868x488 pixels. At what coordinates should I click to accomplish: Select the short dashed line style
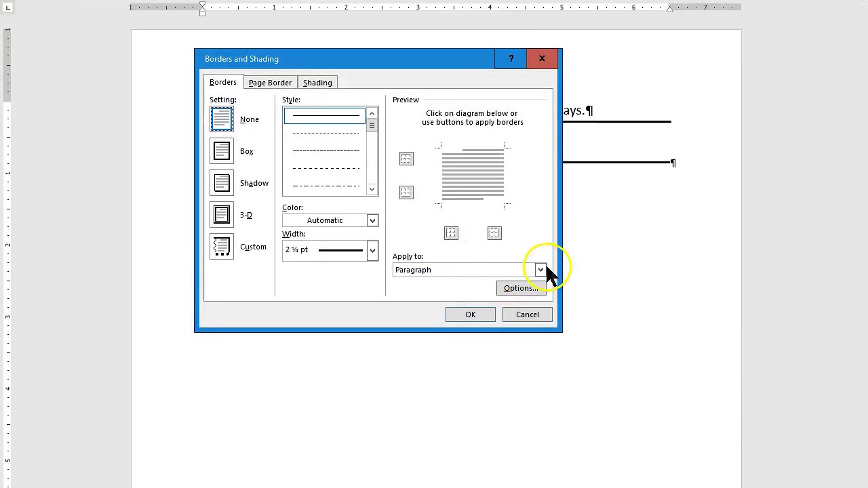pyautogui.click(x=325, y=150)
